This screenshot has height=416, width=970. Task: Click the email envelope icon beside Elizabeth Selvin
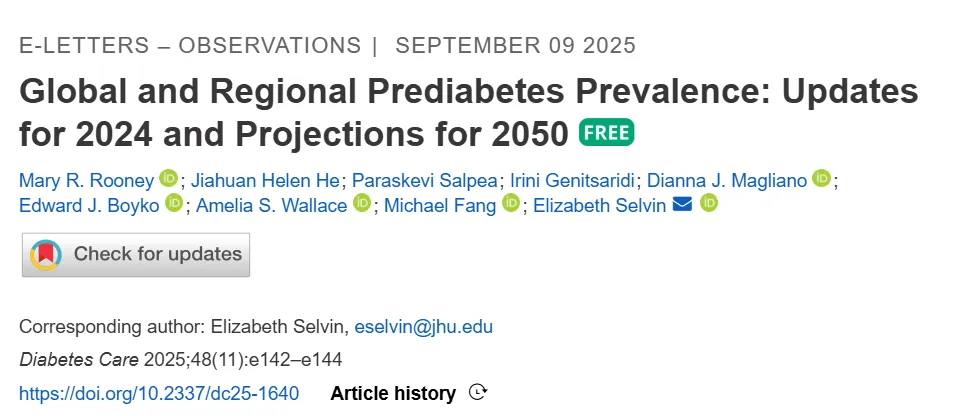[x=683, y=204]
